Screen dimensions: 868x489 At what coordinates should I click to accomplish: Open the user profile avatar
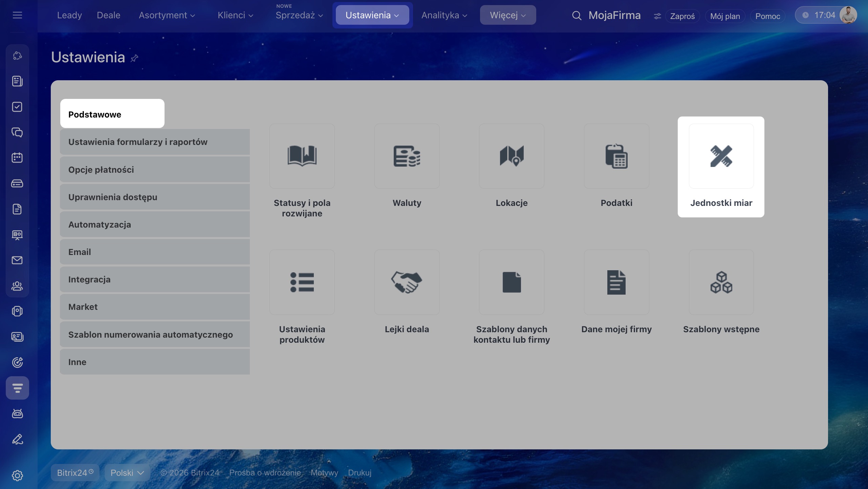click(848, 15)
